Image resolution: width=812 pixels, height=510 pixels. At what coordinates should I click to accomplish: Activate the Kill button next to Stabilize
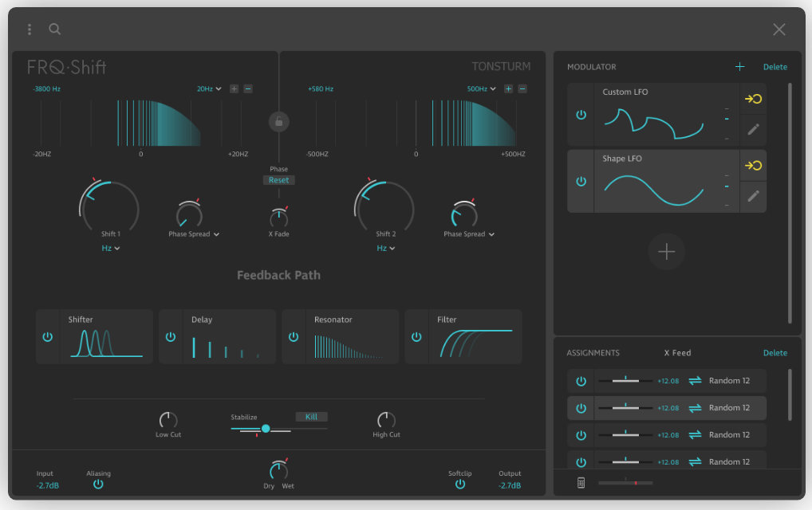click(x=311, y=416)
